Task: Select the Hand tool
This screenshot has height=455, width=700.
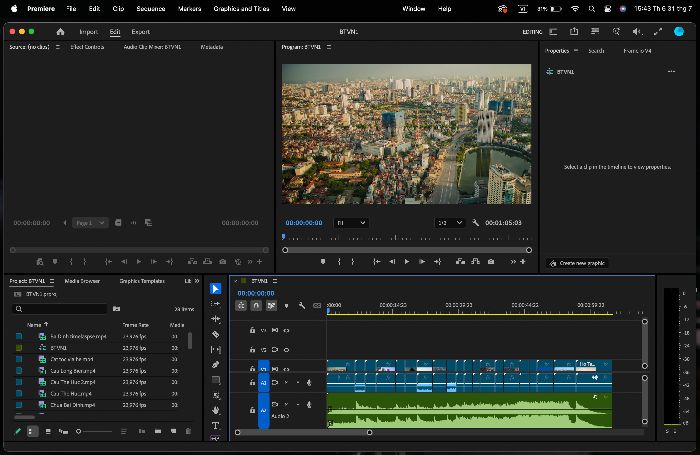Action: point(215,410)
